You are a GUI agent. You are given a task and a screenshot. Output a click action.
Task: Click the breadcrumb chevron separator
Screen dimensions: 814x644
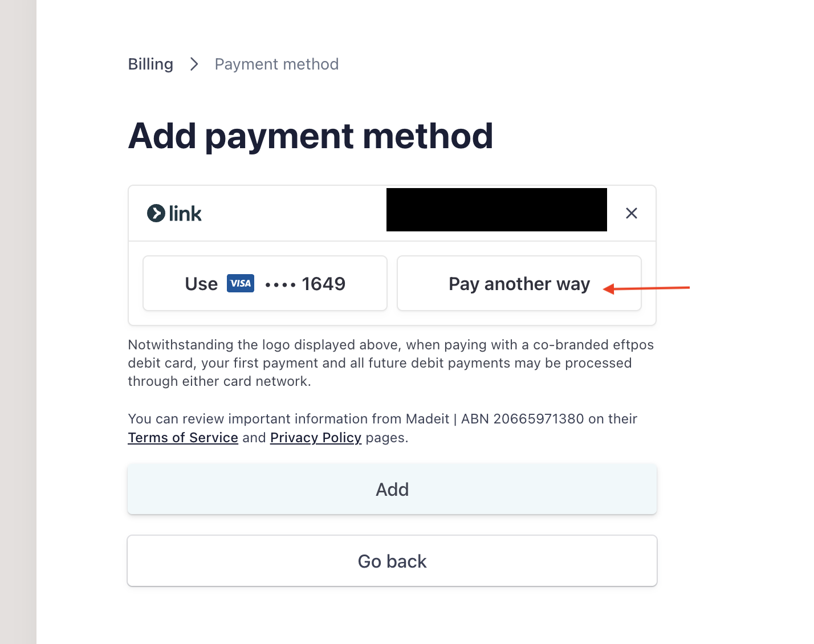(194, 64)
